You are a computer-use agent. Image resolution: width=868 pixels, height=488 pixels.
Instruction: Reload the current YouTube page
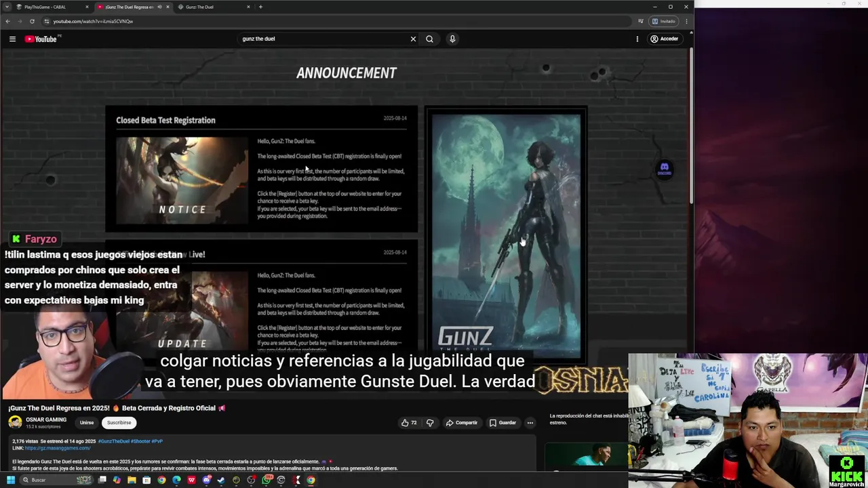tap(32, 21)
